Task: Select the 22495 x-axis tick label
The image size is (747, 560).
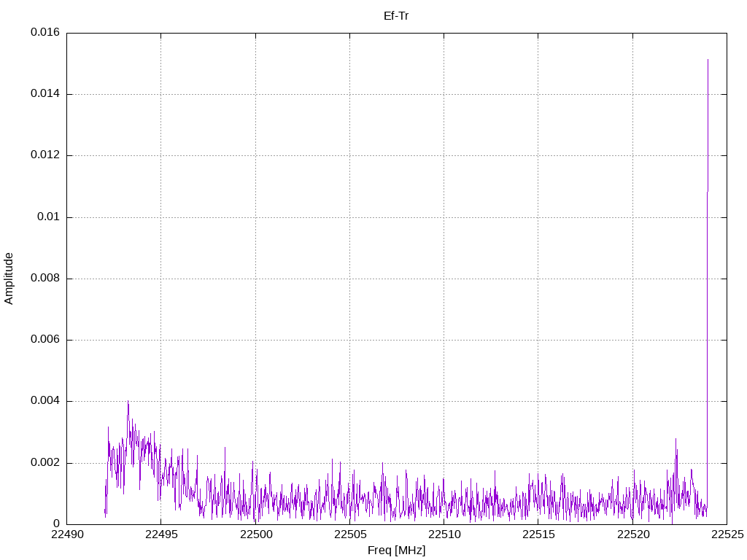Action: (160, 535)
